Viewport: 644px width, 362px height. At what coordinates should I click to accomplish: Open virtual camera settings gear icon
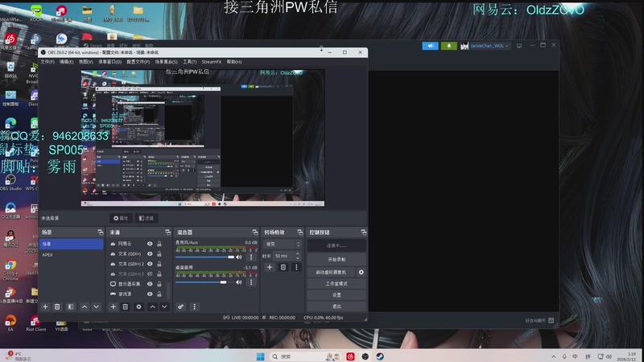tap(361, 272)
